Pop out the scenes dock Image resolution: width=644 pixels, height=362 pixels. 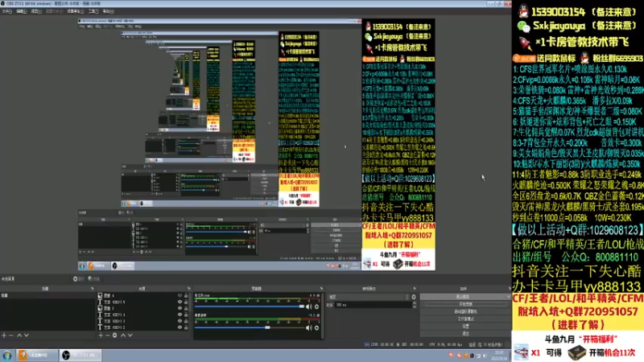coord(93,289)
